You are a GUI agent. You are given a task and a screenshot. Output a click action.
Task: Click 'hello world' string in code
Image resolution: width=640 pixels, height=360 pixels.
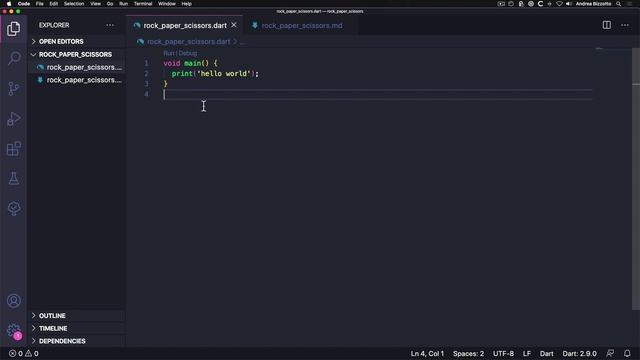(224, 74)
